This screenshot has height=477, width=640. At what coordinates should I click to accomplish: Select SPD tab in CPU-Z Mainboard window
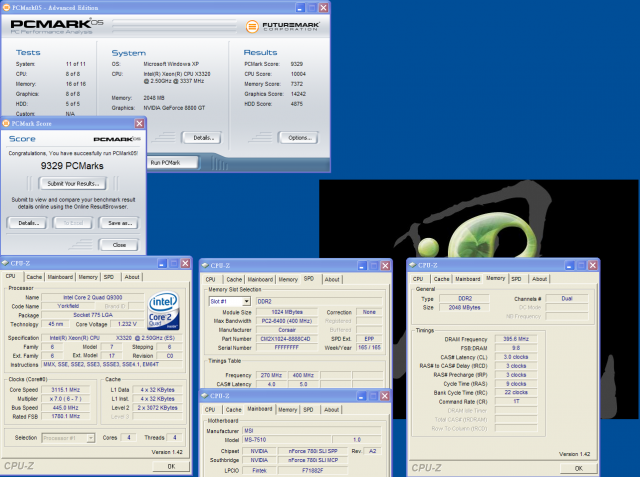308,410
